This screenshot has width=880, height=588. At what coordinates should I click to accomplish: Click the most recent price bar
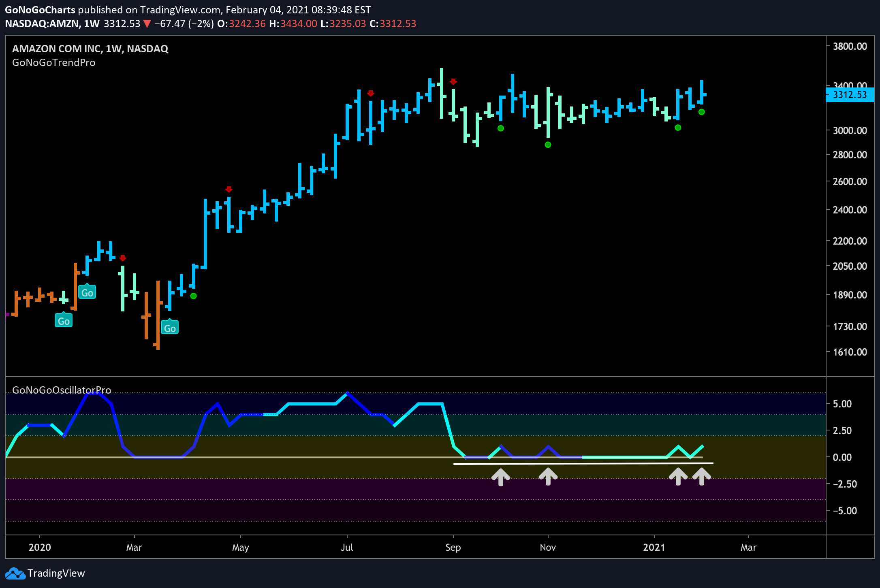tap(702, 92)
